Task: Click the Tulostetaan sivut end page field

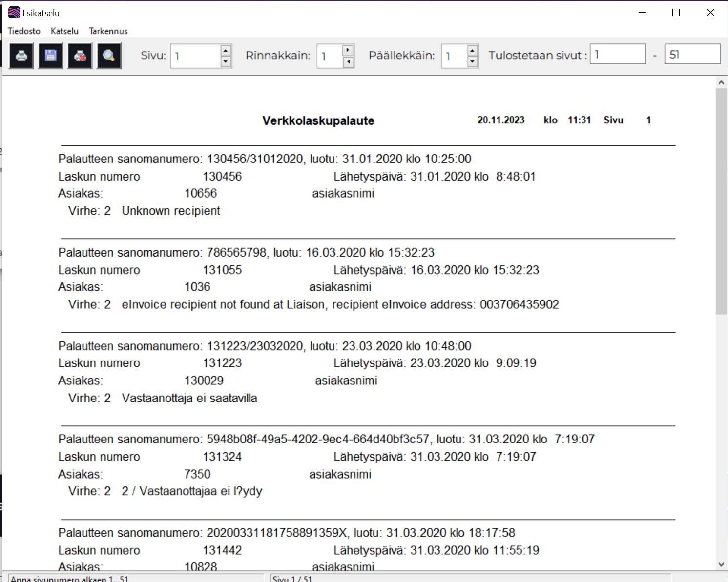Action: point(692,54)
